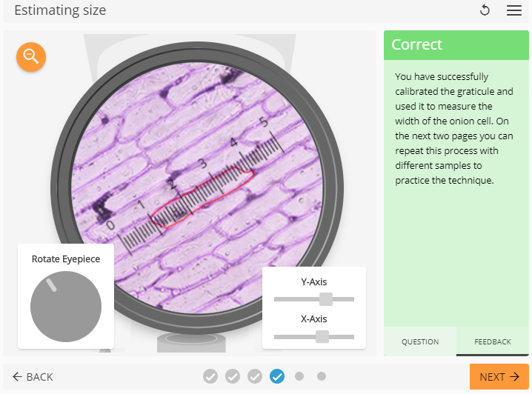Screen dimensions: 532x394
Task: Select the second completed progress dot
Action: 233,376
